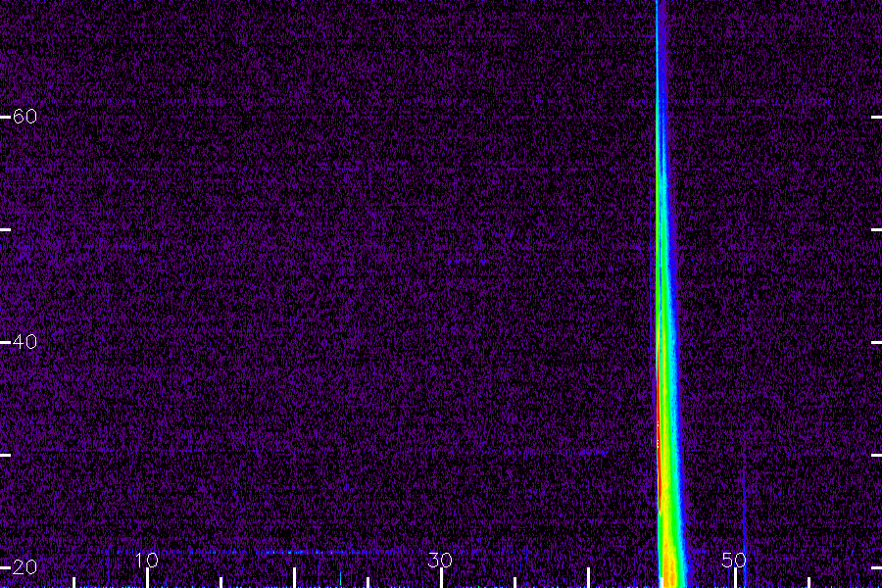Click the "20" vertical axis label
Image resolution: width=882 pixels, height=588 pixels.
[24, 567]
